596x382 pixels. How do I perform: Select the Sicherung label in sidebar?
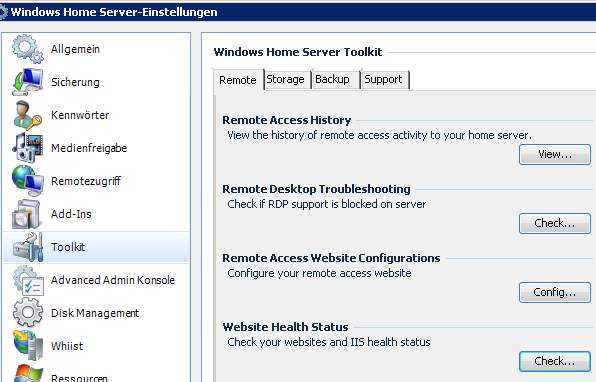[x=75, y=82]
